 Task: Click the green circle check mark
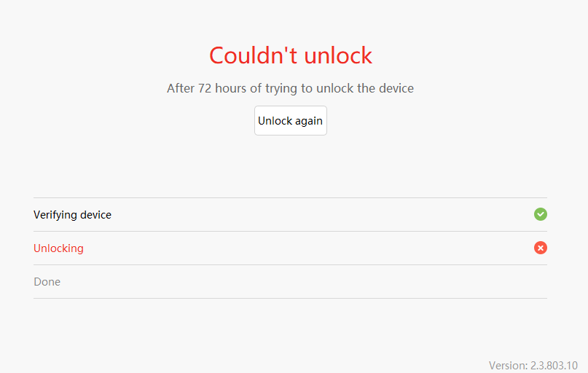(541, 214)
